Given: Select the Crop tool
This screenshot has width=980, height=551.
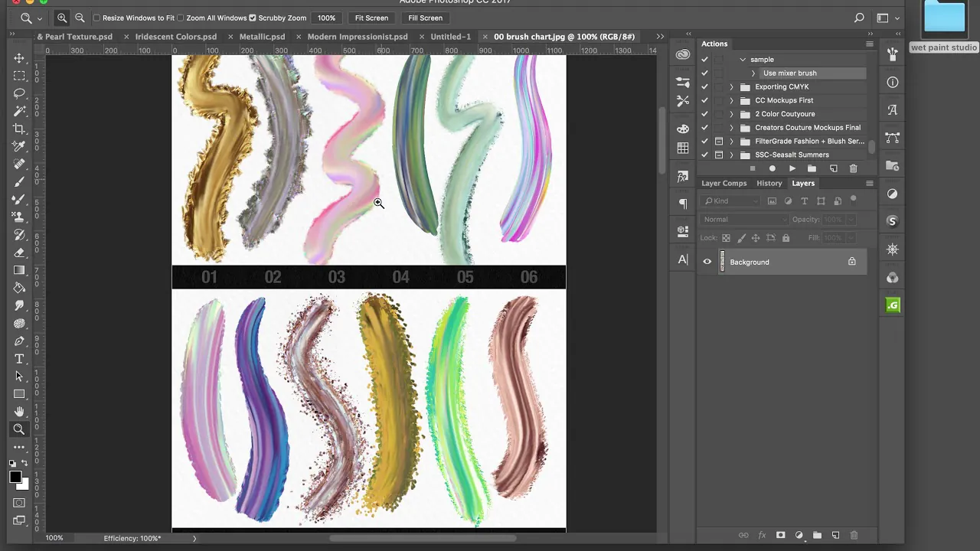Looking at the screenshot, I should (x=19, y=129).
